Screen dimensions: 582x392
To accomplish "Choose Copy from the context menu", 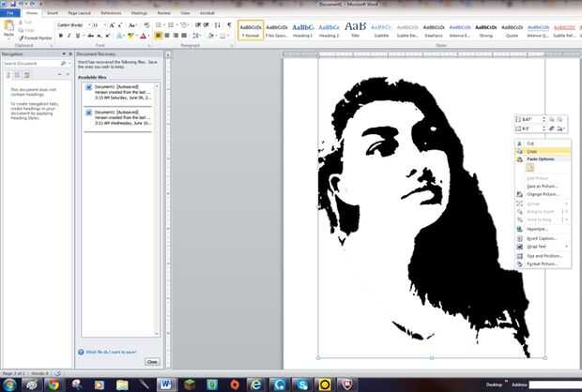I will click(531, 151).
